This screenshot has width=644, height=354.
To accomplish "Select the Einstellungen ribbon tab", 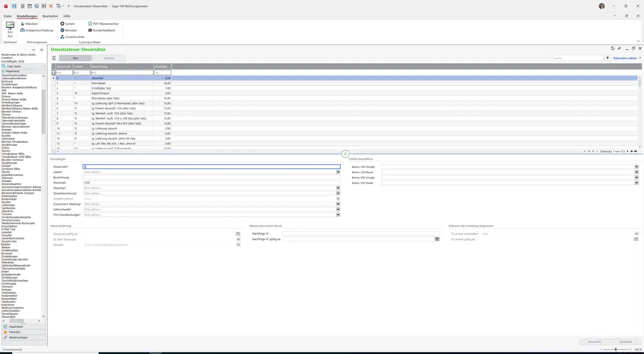I will click(27, 16).
